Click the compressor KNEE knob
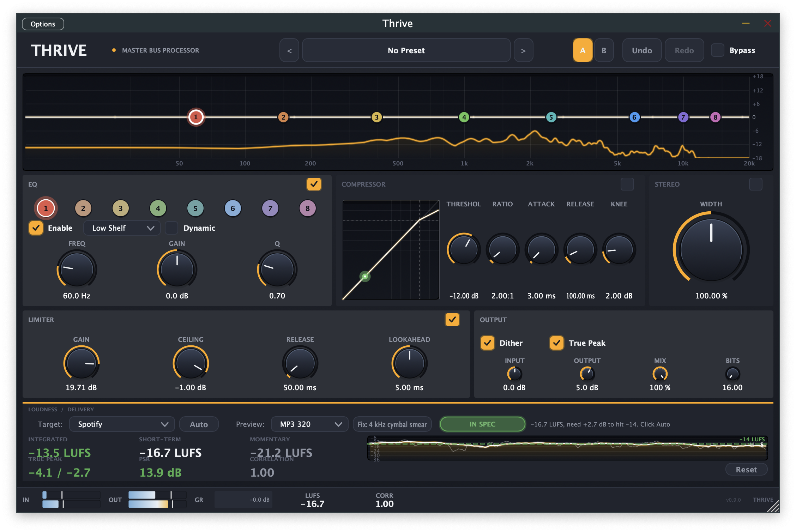Image resolution: width=796 pixels, height=532 pixels. pos(619,250)
